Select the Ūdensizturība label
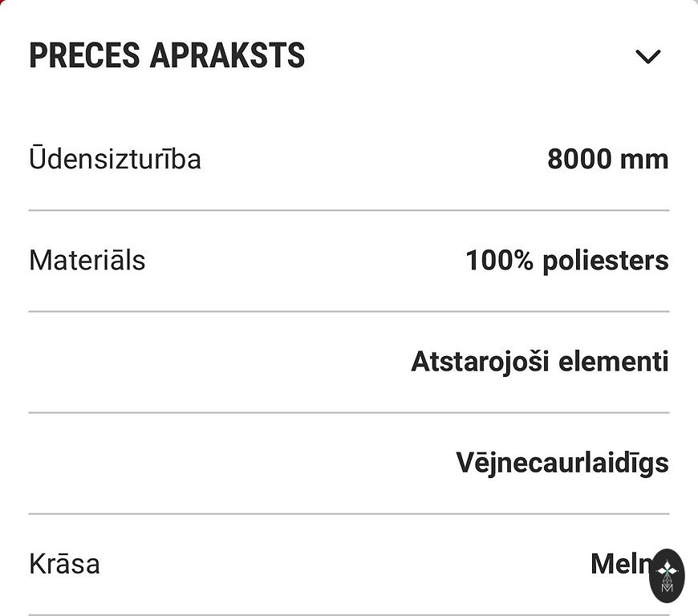The image size is (698, 616). coord(115,159)
